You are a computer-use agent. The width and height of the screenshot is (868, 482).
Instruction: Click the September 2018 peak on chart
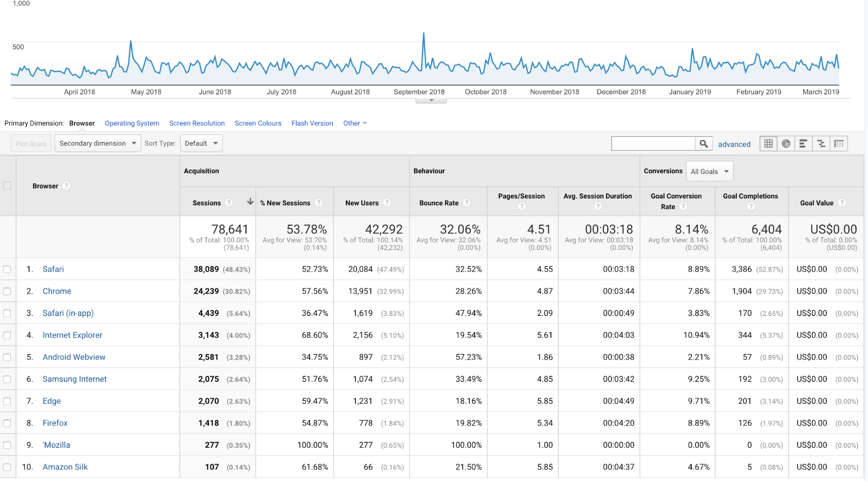(x=424, y=33)
